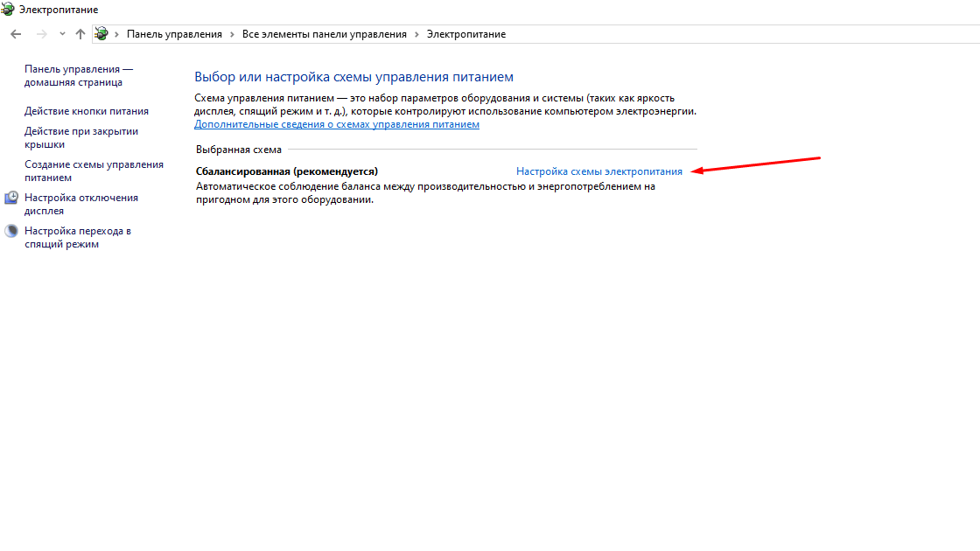Open Настройка перехода в спящий режим
980x551 pixels.
point(78,237)
